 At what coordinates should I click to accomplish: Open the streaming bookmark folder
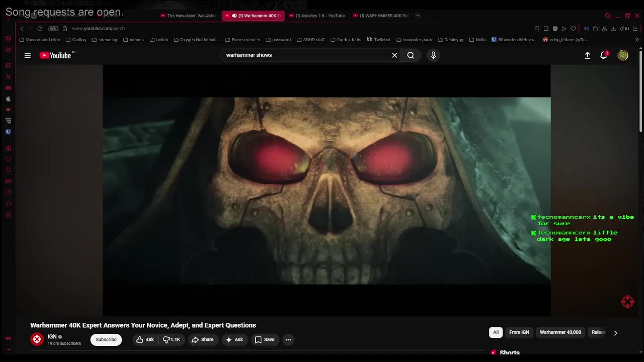(104, 40)
